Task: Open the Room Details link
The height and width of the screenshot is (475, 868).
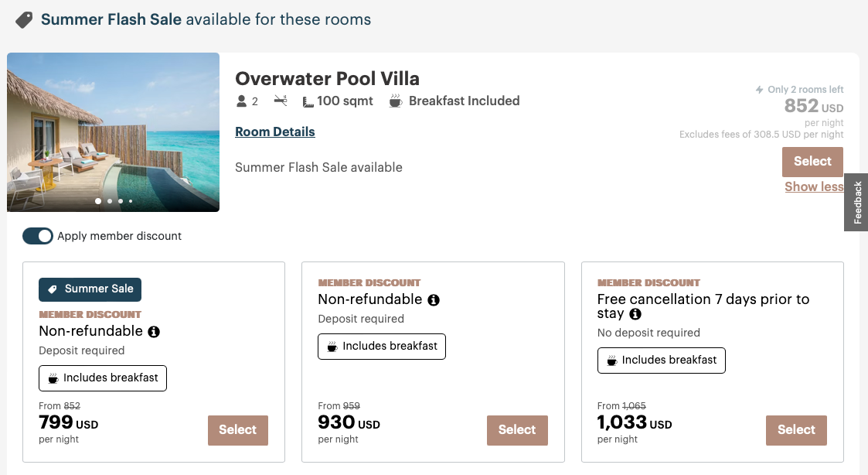Action: tap(274, 132)
